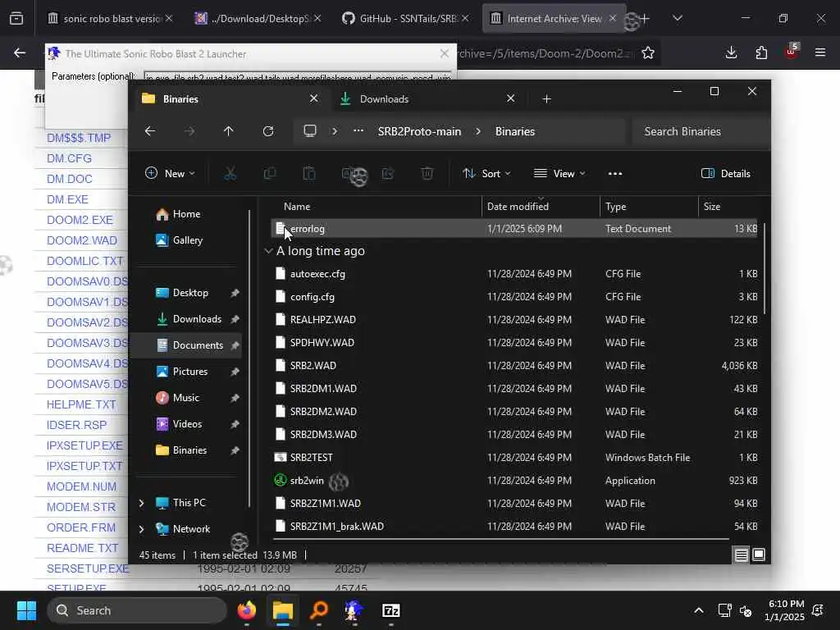Switch to Download/Desktop Firefox tab

point(258,18)
